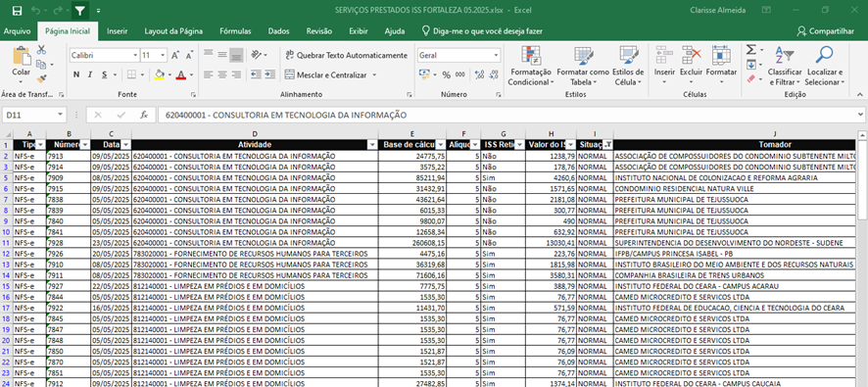Click the Exibir ribbon tab
868x387 pixels.
[x=359, y=31]
